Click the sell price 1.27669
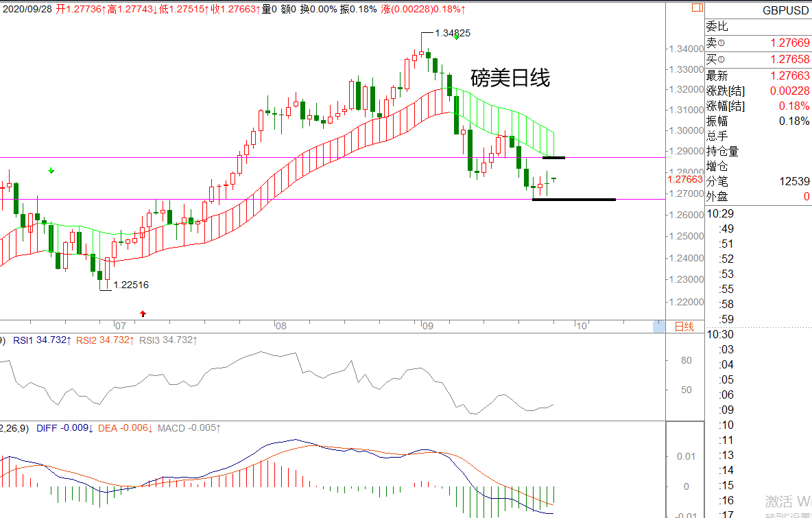 (x=790, y=43)
